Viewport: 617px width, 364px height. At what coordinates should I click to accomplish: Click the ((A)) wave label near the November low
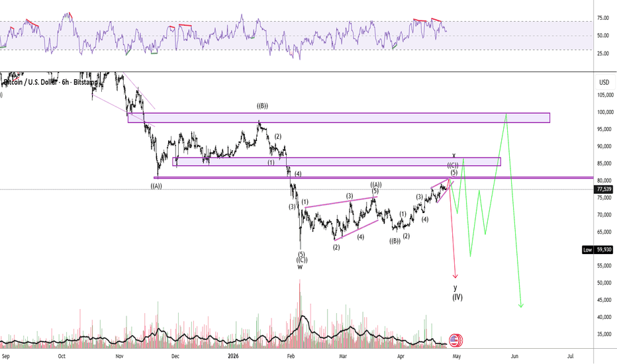point(158,186)
